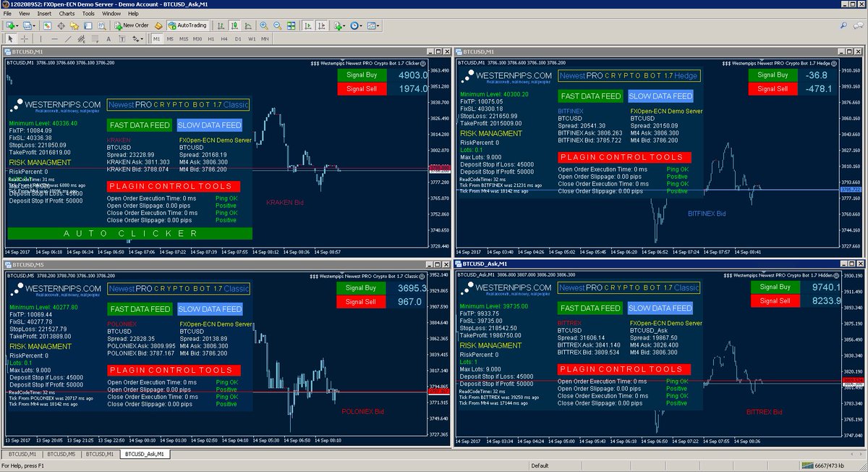Switch to M30 timeframe
This screenshot has height=472, width=868.
pyautogui.click(x=197, y=39)
